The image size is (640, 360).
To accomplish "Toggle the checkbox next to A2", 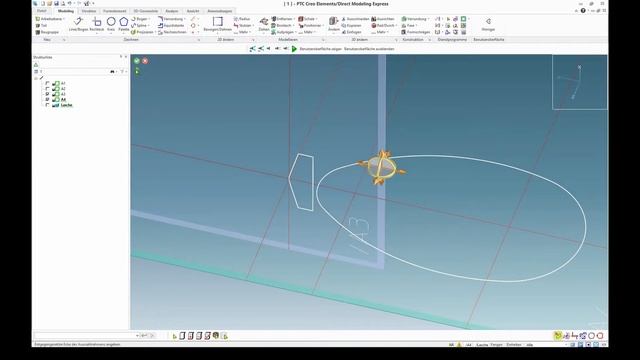I will tap(47, 89).
